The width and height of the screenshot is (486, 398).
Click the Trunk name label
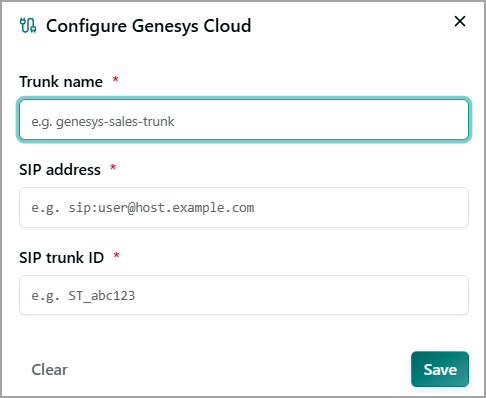point(61,82)
